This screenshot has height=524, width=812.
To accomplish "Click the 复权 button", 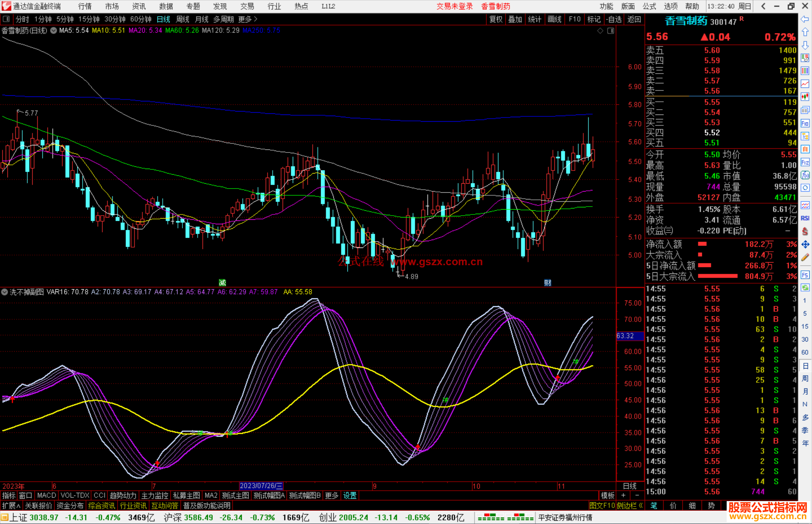I will pos(495,19).
